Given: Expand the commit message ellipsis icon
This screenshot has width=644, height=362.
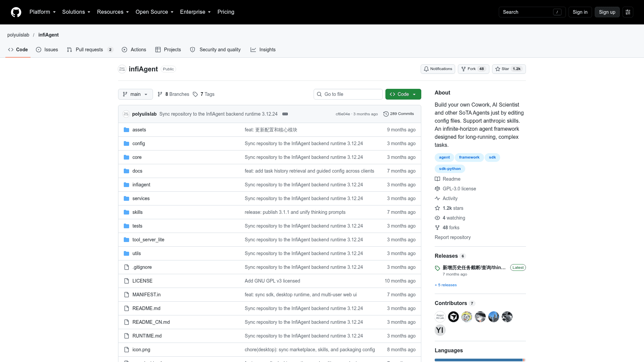Looking at the screenshot, I should (285, 114).
